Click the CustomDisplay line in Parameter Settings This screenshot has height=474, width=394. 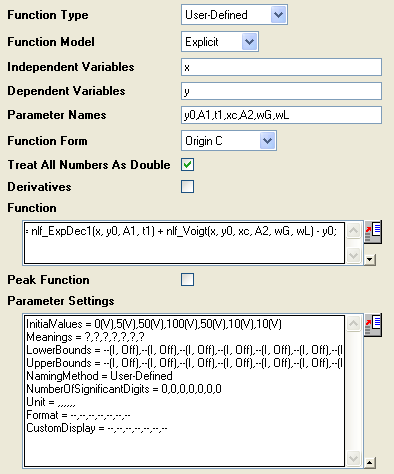coord(97,428)
